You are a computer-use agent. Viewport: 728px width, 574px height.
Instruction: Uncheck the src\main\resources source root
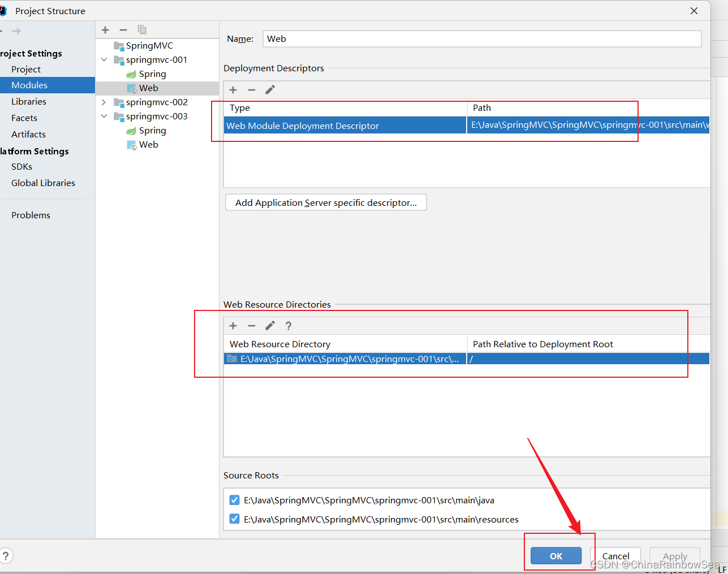(x=234, y=519)
